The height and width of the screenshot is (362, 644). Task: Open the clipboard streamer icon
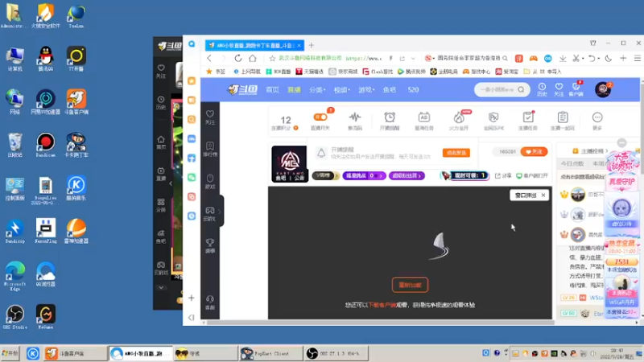coord(563,121)
